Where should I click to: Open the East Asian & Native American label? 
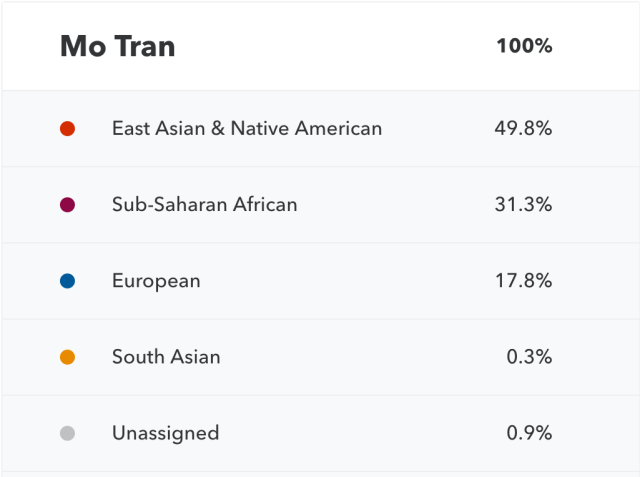pos(246,128)
